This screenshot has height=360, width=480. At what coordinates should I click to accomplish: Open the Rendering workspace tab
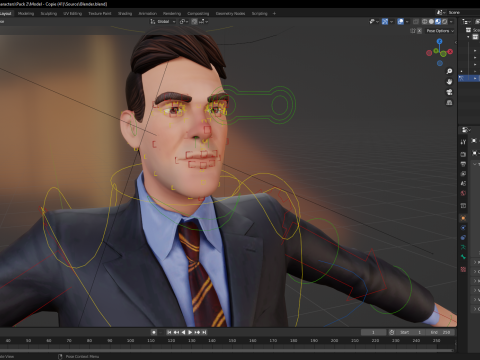pyautogui.click(x=172, y=13)
